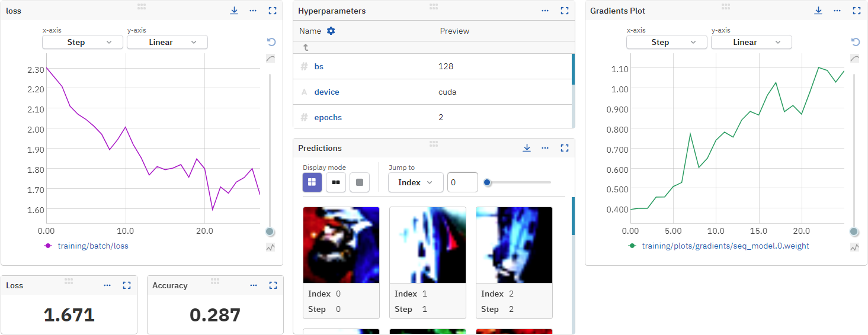Download the Gradients Plot

818,11
